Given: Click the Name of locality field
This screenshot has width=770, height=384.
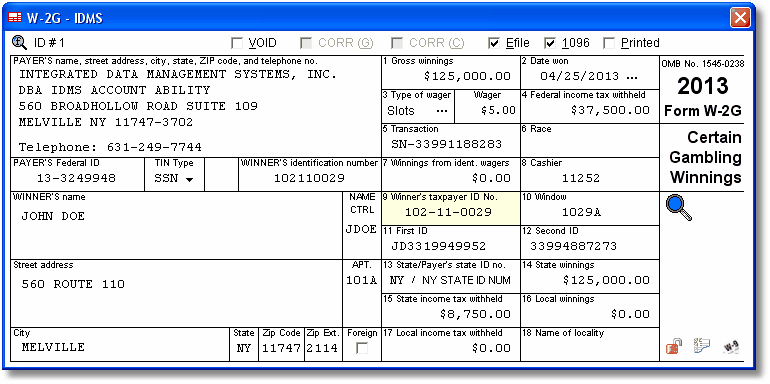Looking at the screenshot, I should (x=590, y=349).
